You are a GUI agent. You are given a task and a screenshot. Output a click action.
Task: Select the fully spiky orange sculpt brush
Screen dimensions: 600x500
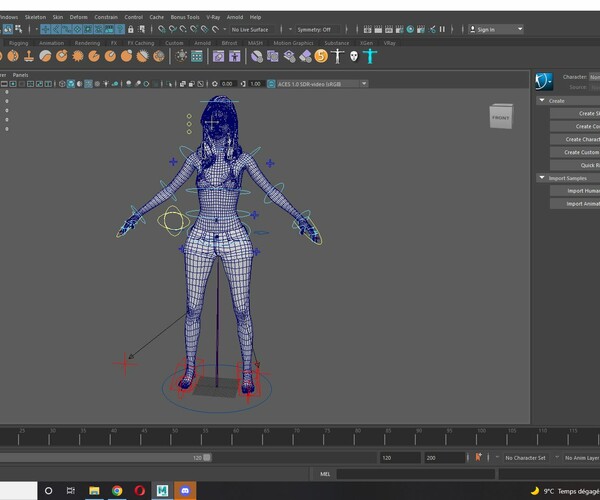[x=78, y=56]
